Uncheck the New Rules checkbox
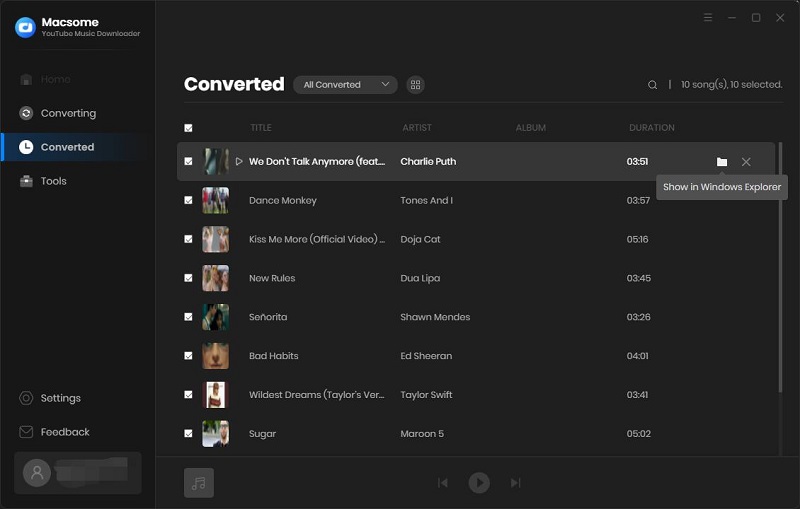This screenshot has height=509, width=800. pos(188,278)
